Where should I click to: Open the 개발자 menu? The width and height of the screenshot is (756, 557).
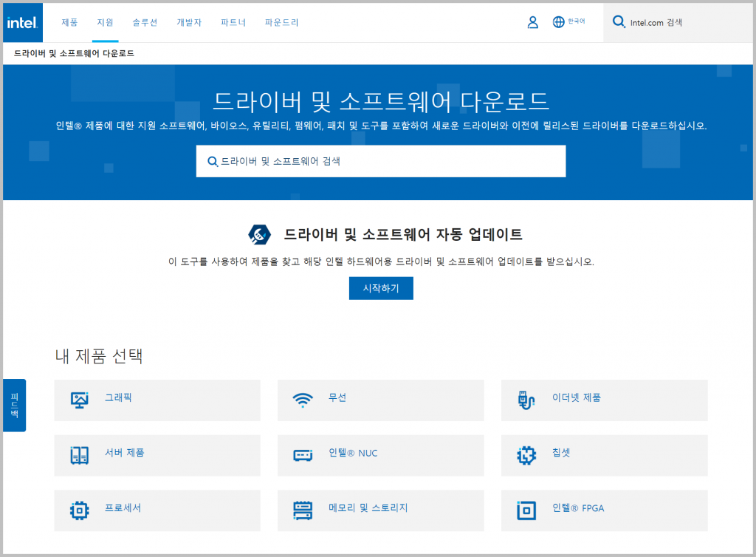tap(189, 22)
